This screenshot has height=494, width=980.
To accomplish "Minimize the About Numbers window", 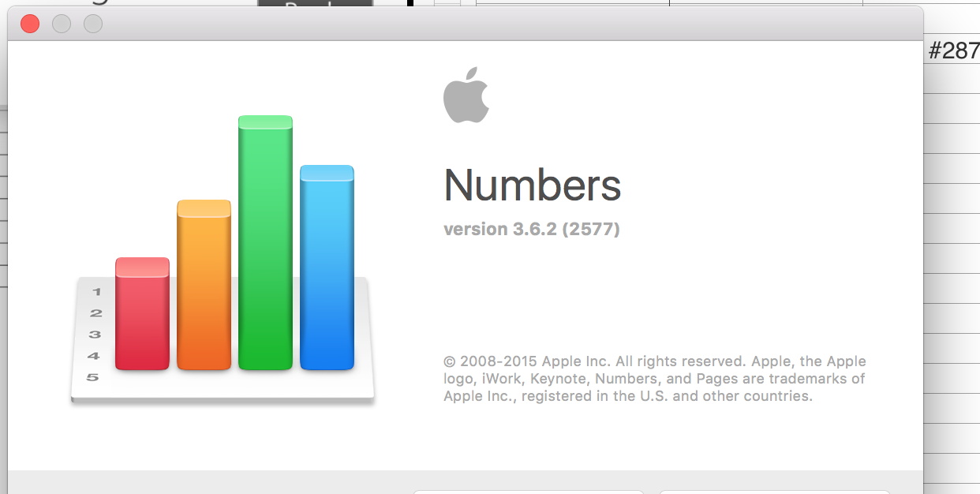I will click(62, 24).
